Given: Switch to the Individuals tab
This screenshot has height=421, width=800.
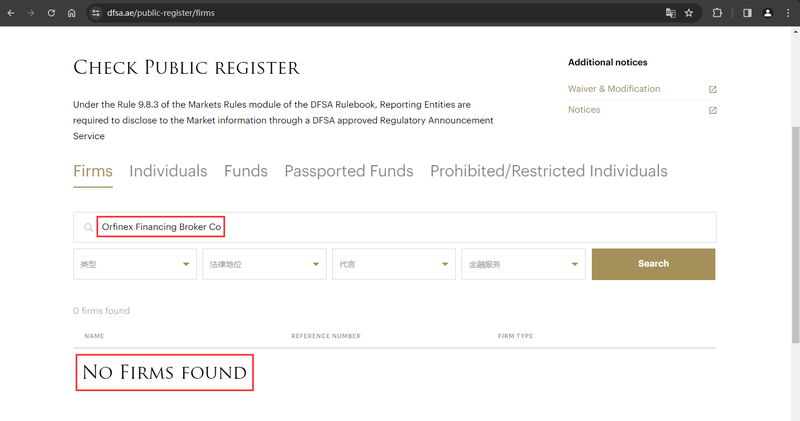Looking at the screenshot, I should pyautogui.click(x=168, y=171).
